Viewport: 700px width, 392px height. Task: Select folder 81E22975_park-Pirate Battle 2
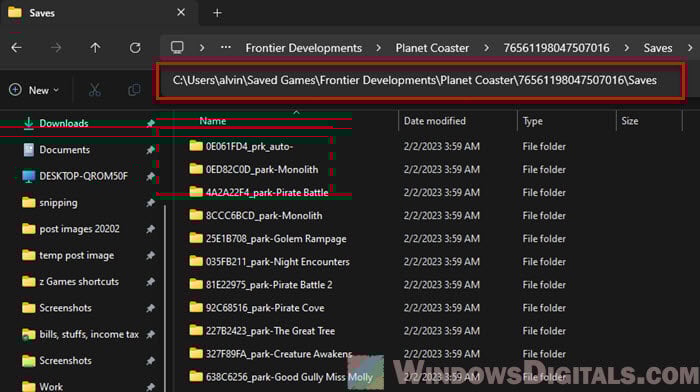pyautogui.click(x=269, y=285)
